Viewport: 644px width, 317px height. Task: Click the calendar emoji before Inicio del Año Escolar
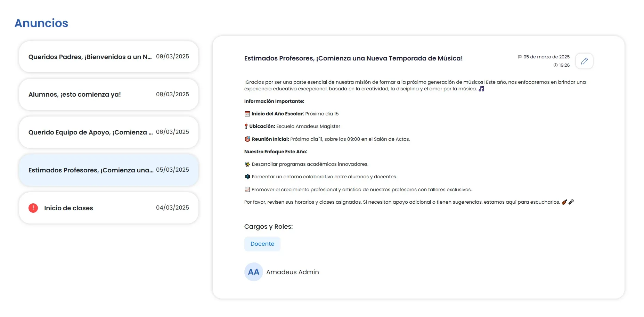click(247, 113)
